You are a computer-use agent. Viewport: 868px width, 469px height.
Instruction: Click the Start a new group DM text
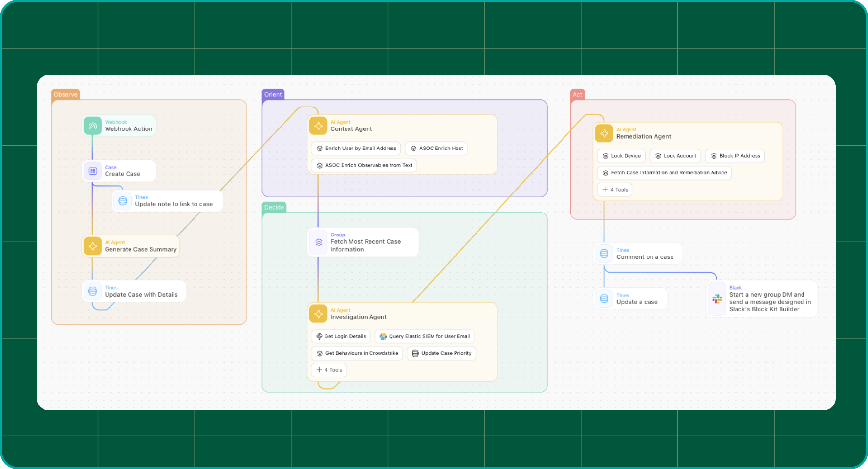click(x=770, y=302)
